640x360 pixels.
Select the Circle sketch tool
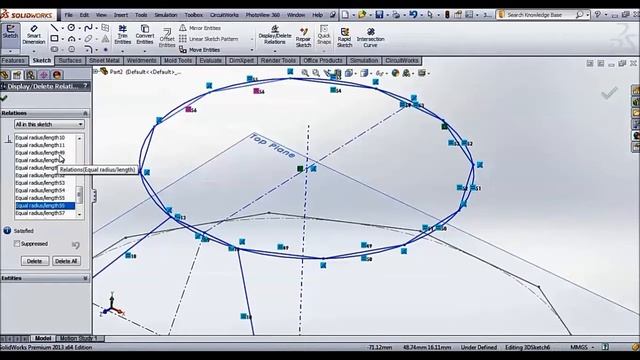tap(71, 28)
